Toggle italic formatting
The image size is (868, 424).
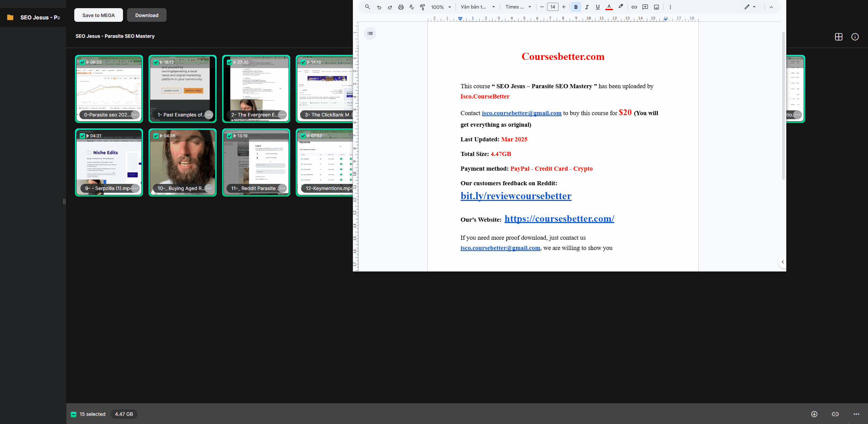pos(587,7)
